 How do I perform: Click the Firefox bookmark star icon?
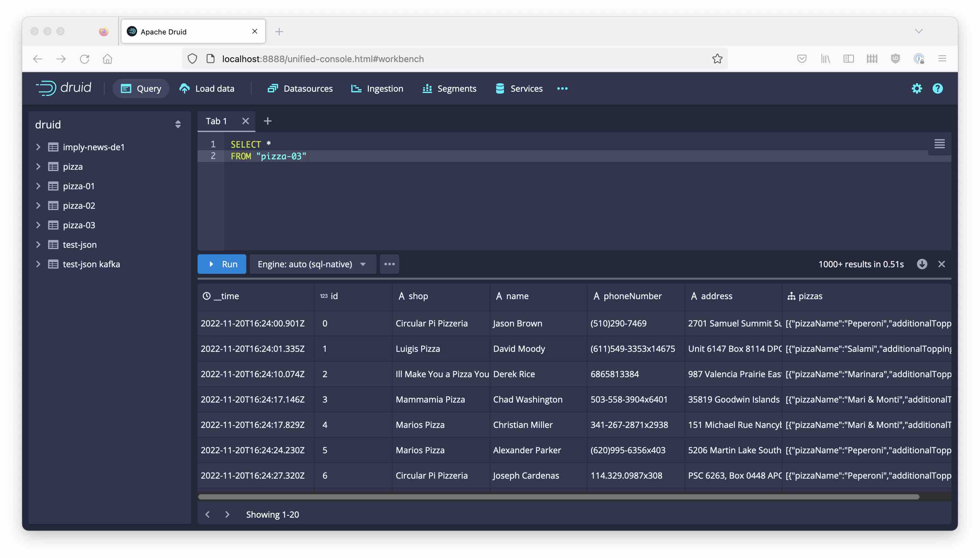pos(717,59)
